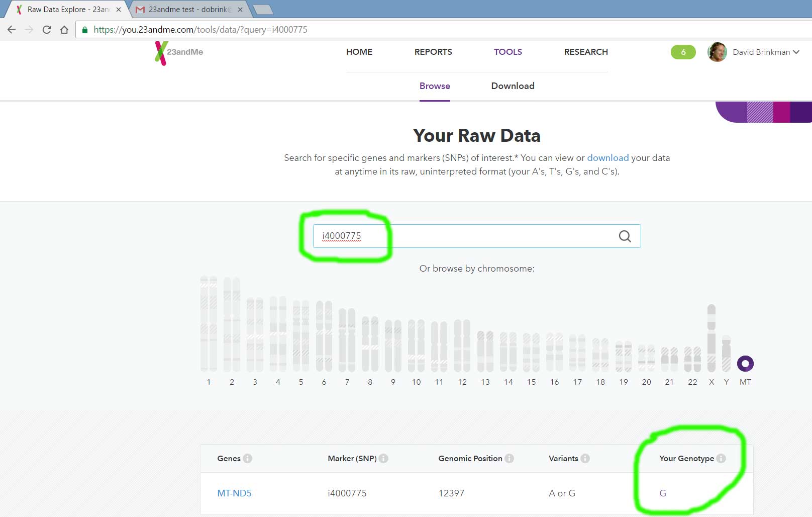Browse chromosome 2
812x517 pixels.
pyautogui.click(x=232, y=324)
